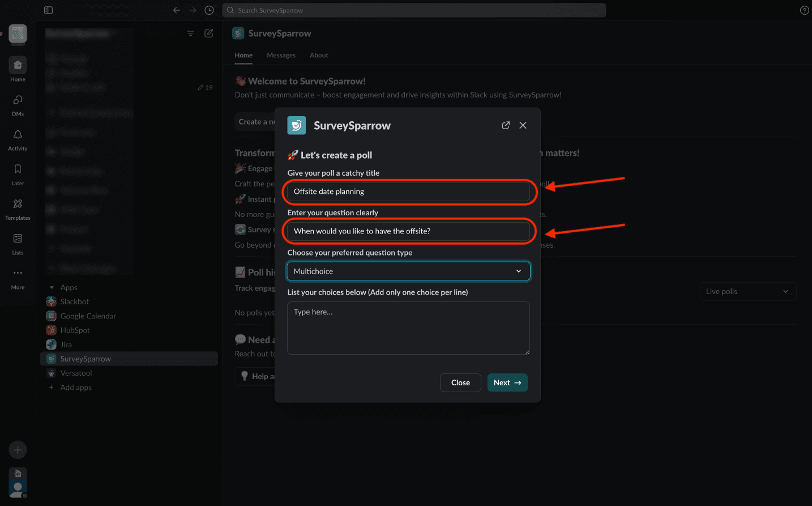The image size is (812, 506).
Task: Switch to the Messages tab
Action: 281,56
